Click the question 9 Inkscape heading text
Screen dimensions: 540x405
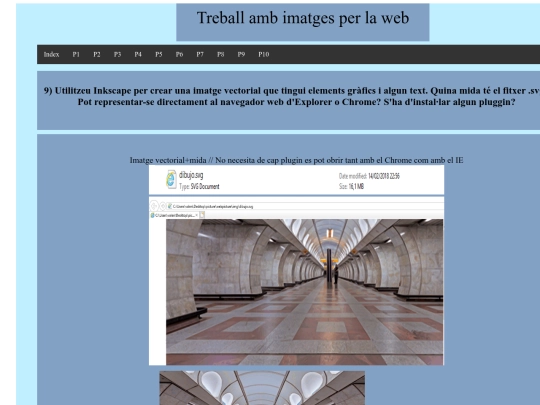pyautogui.click(x=292, y=96)
